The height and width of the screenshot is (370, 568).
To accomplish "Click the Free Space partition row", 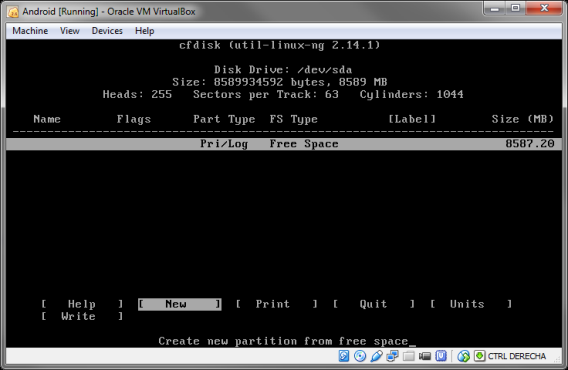I will [284, 144].
